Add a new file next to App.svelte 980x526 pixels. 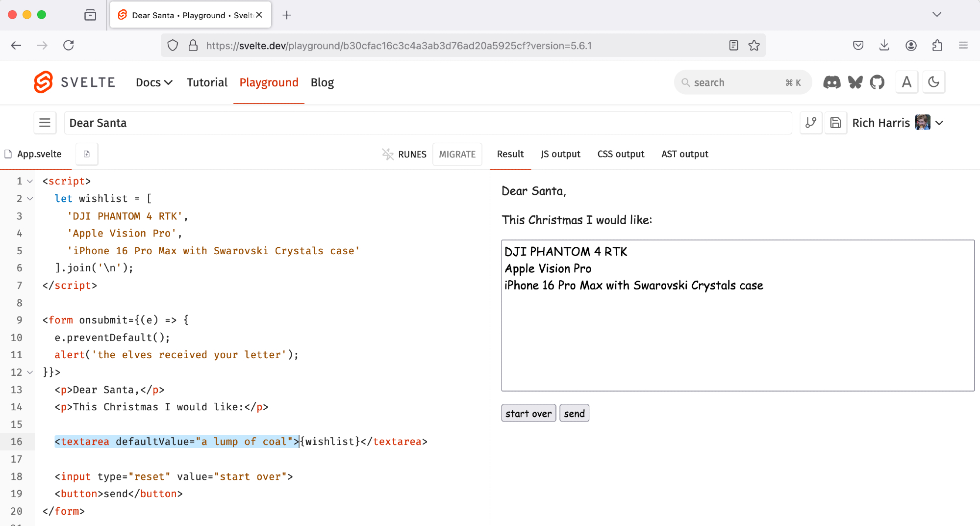pyautogui.click(x=87, y=154)
